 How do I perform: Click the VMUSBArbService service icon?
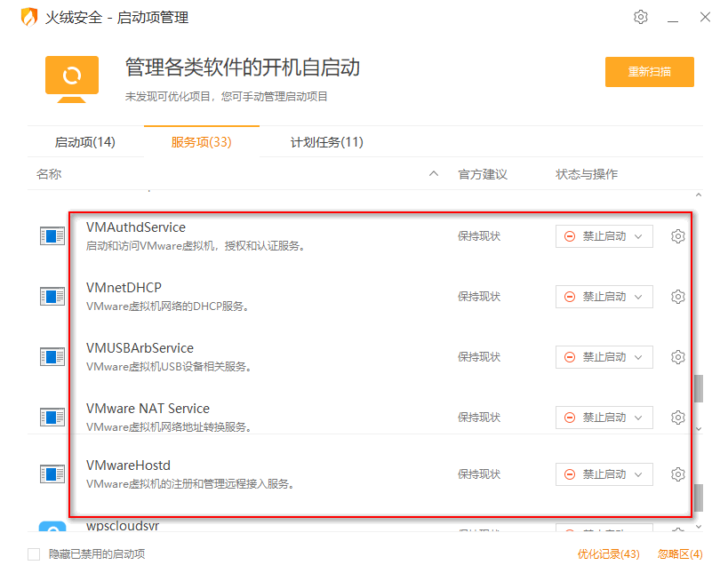coord(52,357)
